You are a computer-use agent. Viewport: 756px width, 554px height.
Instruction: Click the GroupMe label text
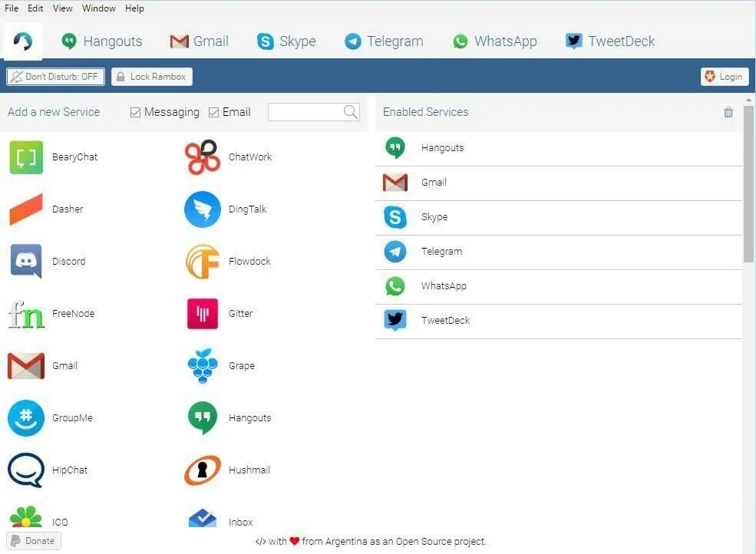[72, 418]
